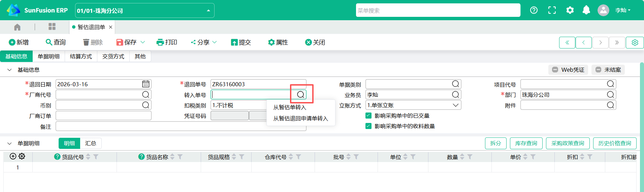Toggle fullscreen mode icon
The image size is (644, 192).
(x=552, y=10)
